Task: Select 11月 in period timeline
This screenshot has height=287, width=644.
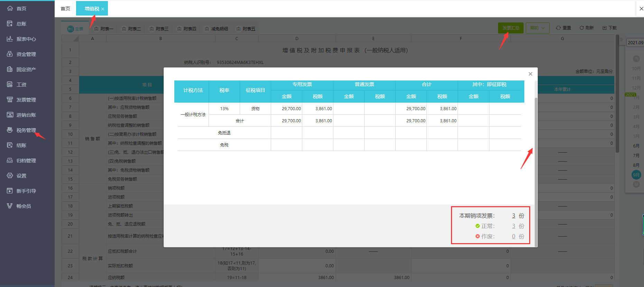Action: point(636,78)
